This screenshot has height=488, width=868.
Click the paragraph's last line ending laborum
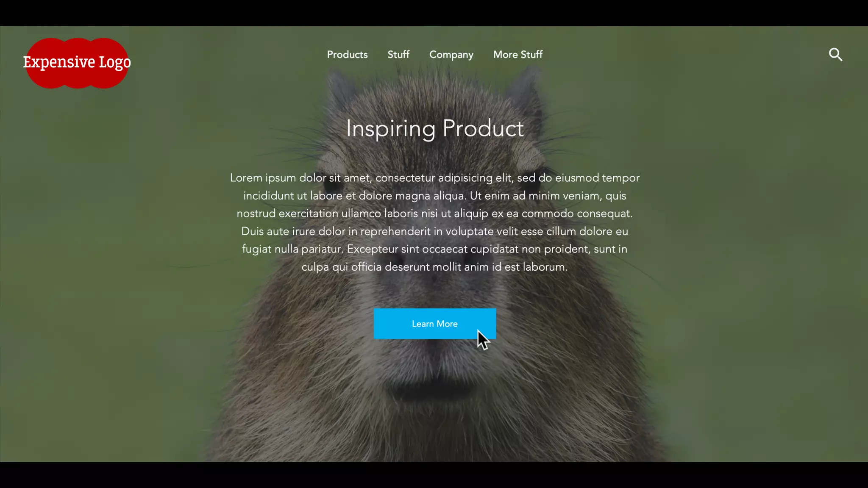point(434,267)
